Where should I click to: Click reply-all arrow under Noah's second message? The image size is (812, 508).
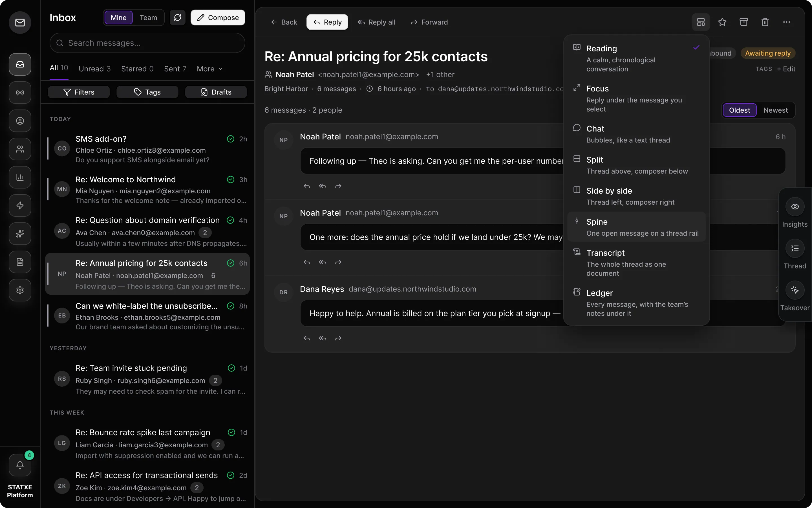[x=323, y=262]
